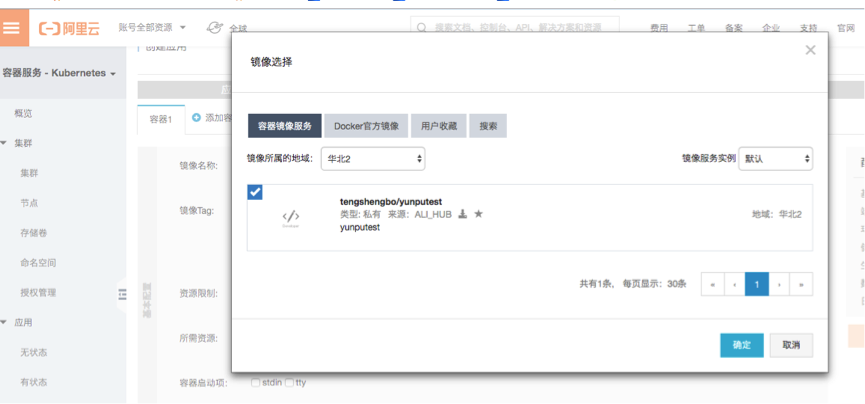
Task: Open the orange hamburger menu
Action: point(13,28)
